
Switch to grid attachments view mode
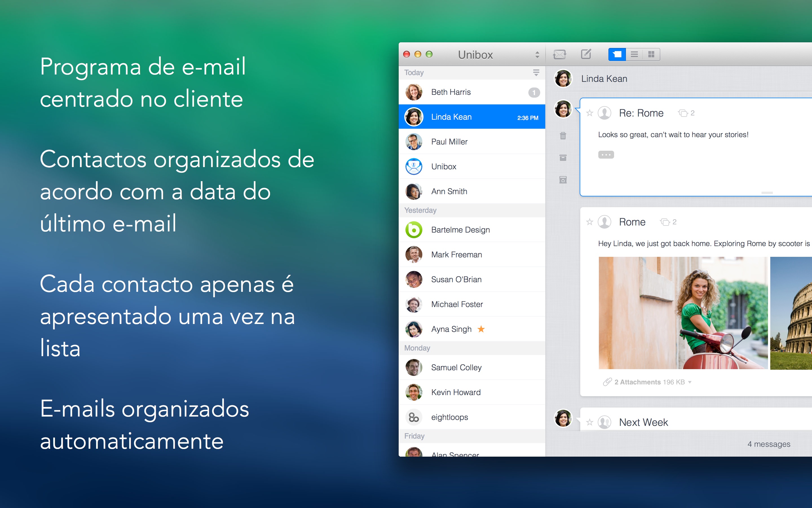coord(651,54)
